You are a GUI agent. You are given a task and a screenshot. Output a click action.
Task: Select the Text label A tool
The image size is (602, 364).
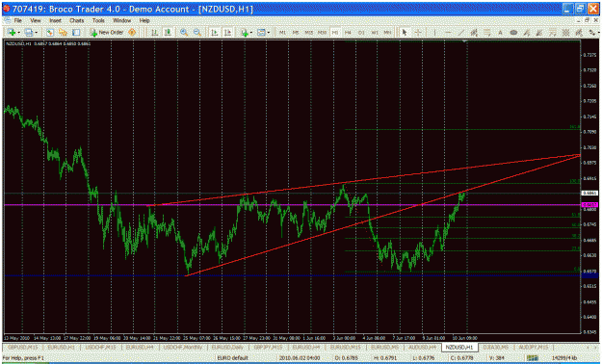500,33
